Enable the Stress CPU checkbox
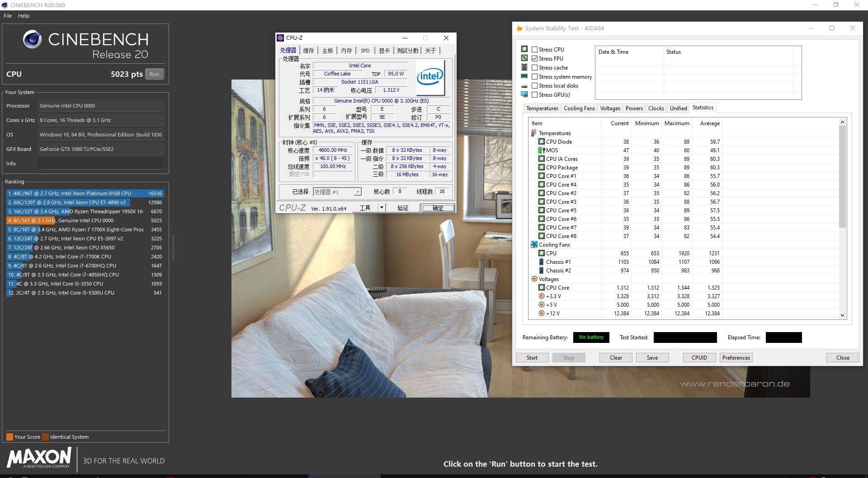 coord(535,50)
